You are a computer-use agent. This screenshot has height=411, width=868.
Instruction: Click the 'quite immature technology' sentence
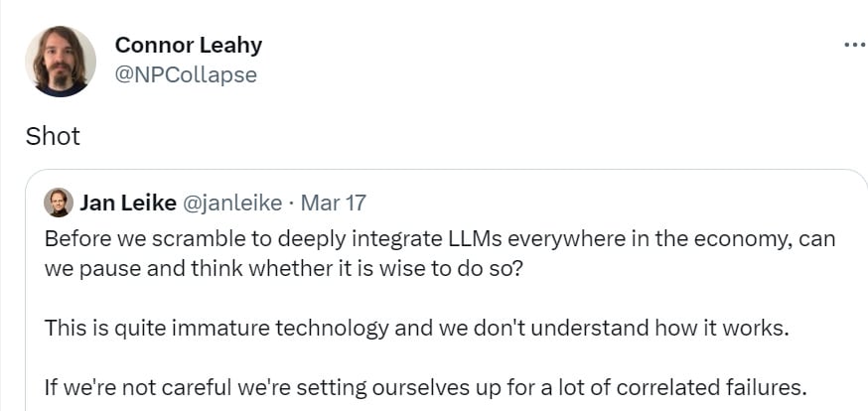[416, 329]
